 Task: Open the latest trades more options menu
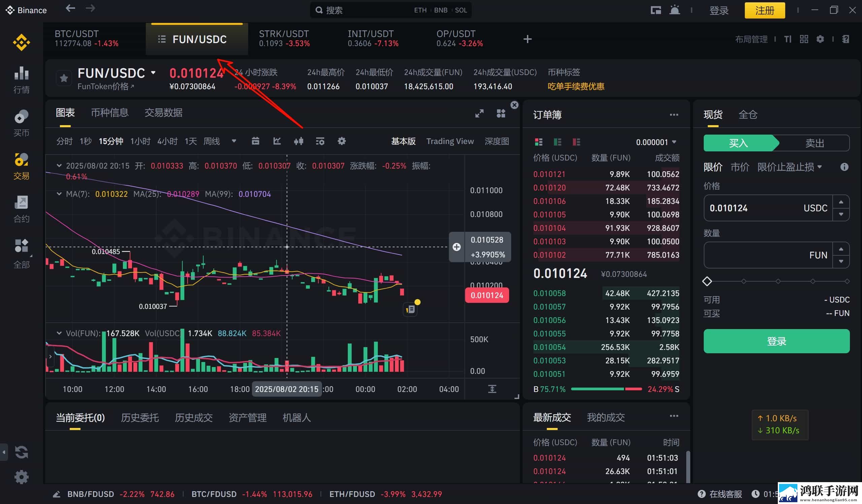click(674, 416)
